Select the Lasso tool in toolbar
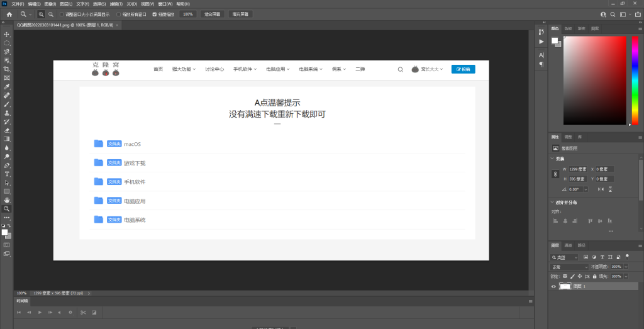This screenshot has height=329, width=644. tap(6, 52)
